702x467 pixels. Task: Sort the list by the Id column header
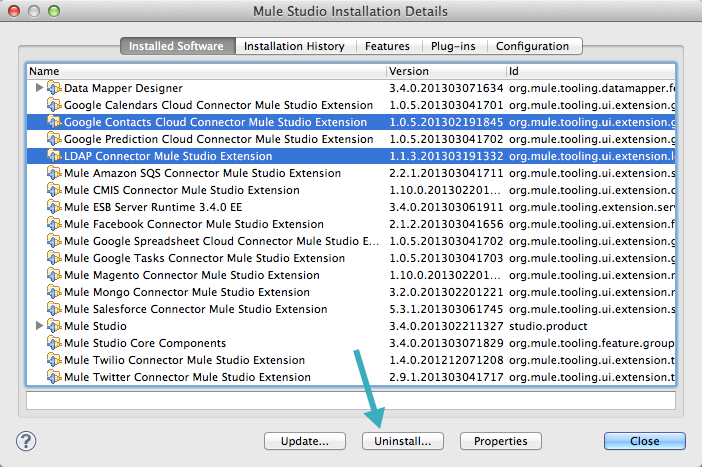pos(591,71)
